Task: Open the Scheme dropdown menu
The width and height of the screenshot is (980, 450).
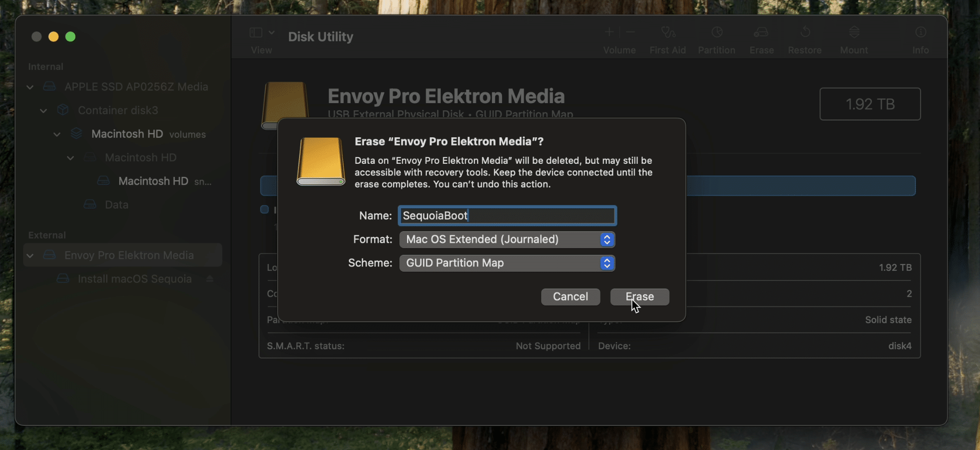Action: 507,263
